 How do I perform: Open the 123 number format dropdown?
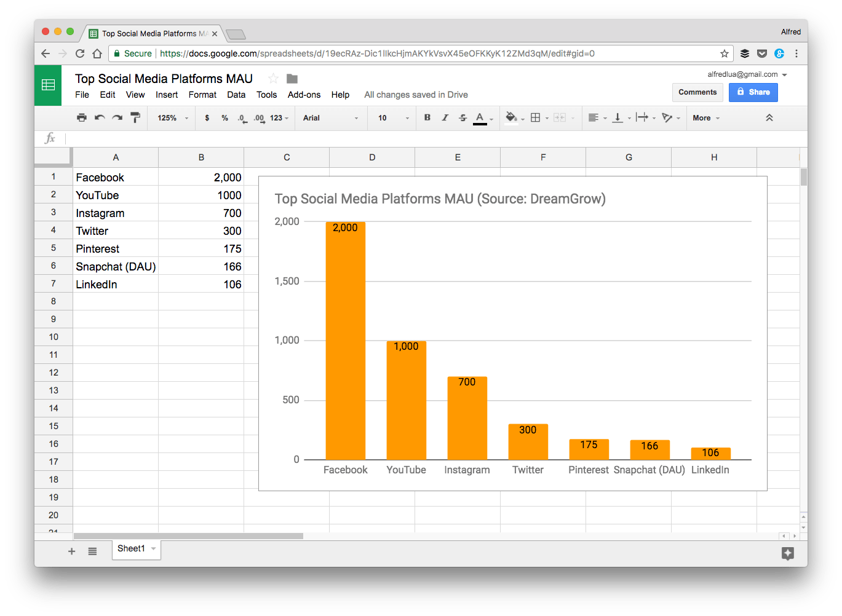click(x=279, y=118)
